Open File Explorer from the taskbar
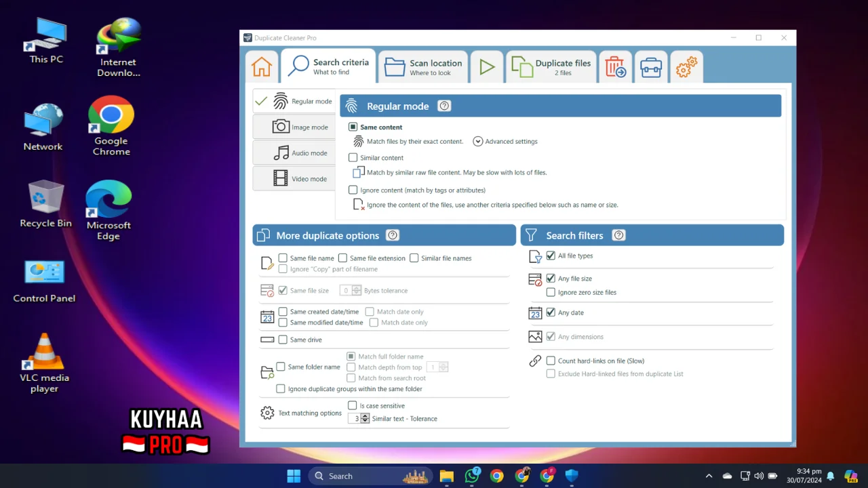Image resolution: width=868 pixels, height=488 pixels. tap(446, 476)
